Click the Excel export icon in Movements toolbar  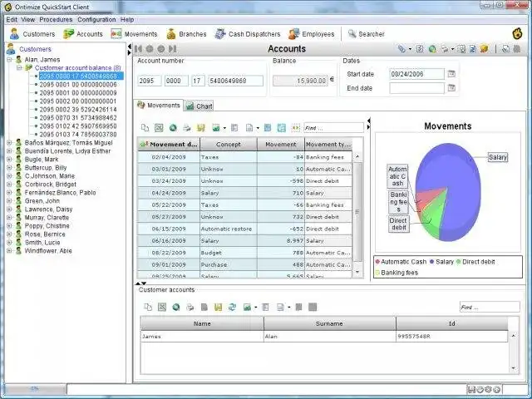point(159,128)
